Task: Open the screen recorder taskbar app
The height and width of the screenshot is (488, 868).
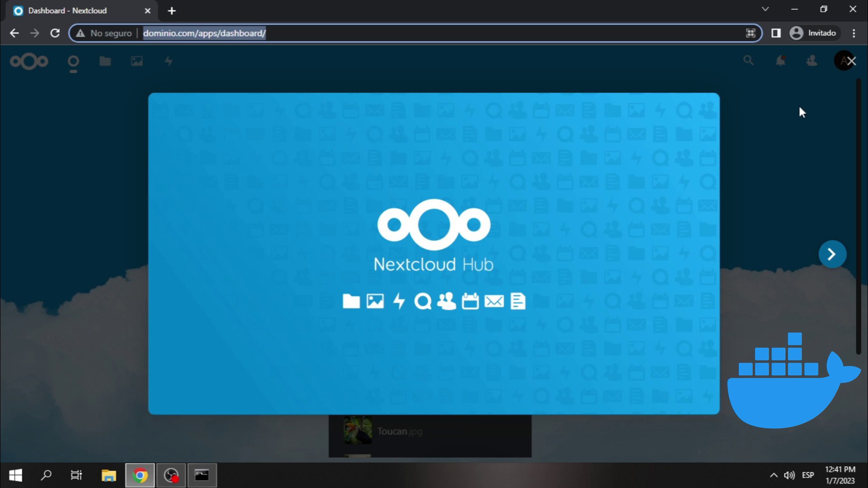Action: coord(171,475)
